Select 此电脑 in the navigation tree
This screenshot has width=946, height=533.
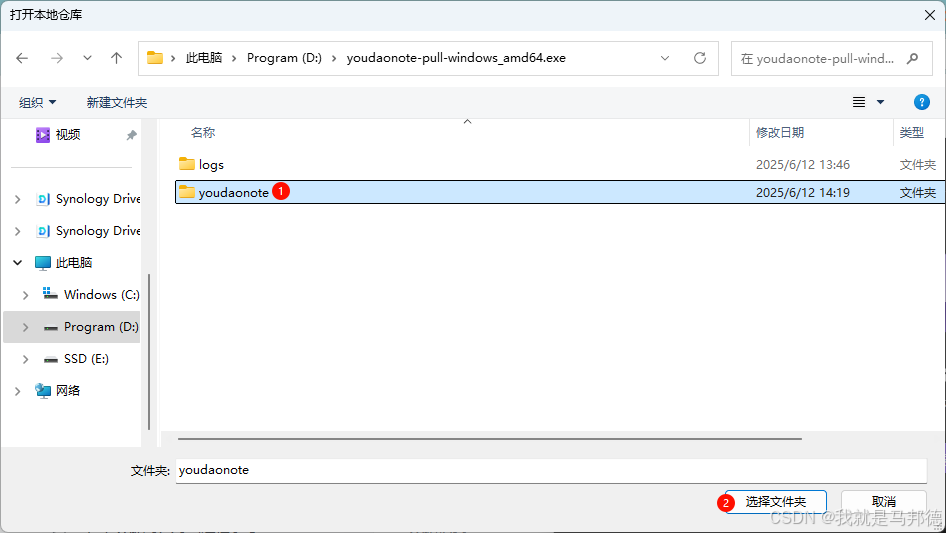pyautogui.click(x=63, y=263)
